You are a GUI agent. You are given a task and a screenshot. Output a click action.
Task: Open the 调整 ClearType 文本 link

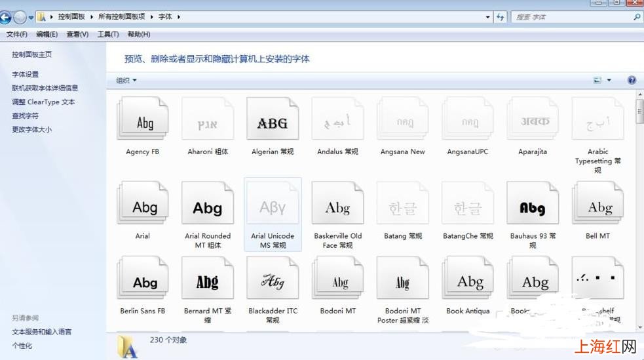tap(43, 102)
